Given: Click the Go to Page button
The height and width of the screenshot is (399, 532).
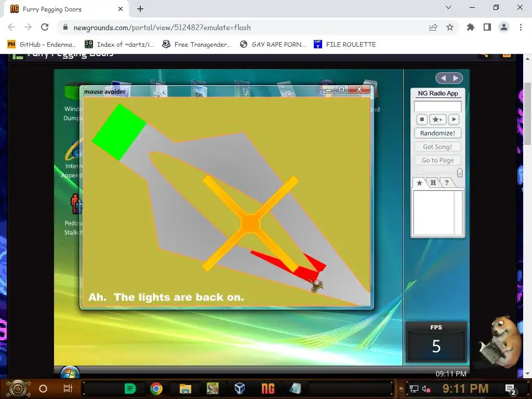Looking at the screenshot, I should coord(437,160).
